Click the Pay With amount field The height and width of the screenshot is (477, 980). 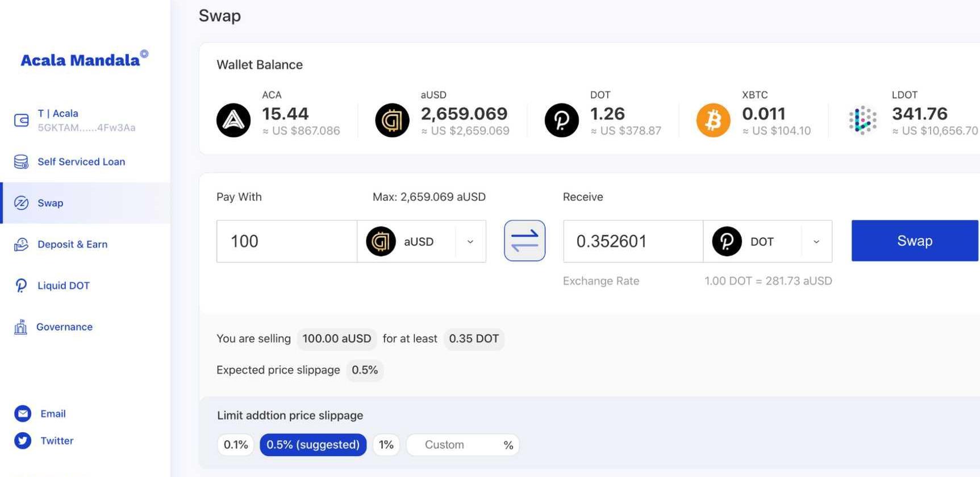[x=286, y=241]
